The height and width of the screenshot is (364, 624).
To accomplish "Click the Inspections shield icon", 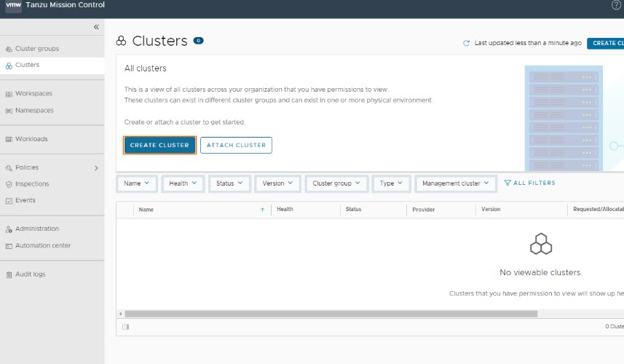I will point(9,185).
